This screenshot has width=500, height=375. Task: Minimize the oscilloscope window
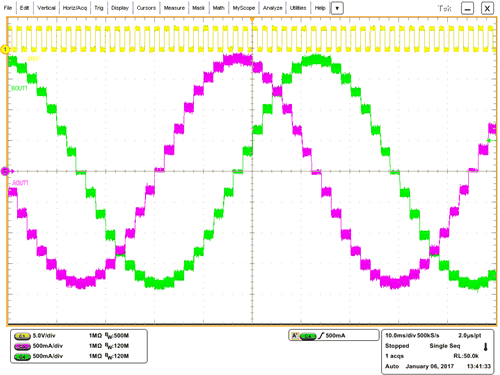[x=467, y=8]
